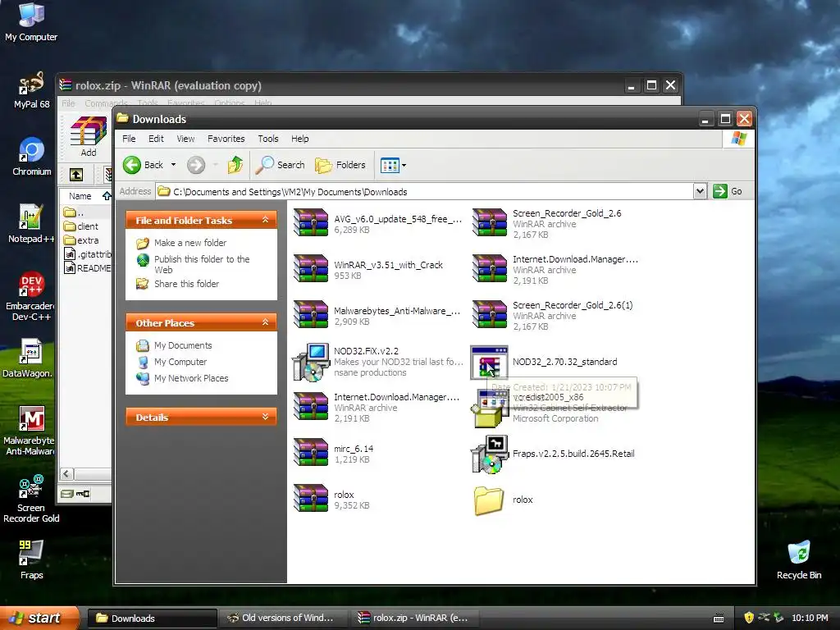Select the vcredist2005_x86 file
This screenshot has height=630, width=840.
coord(549,409)
